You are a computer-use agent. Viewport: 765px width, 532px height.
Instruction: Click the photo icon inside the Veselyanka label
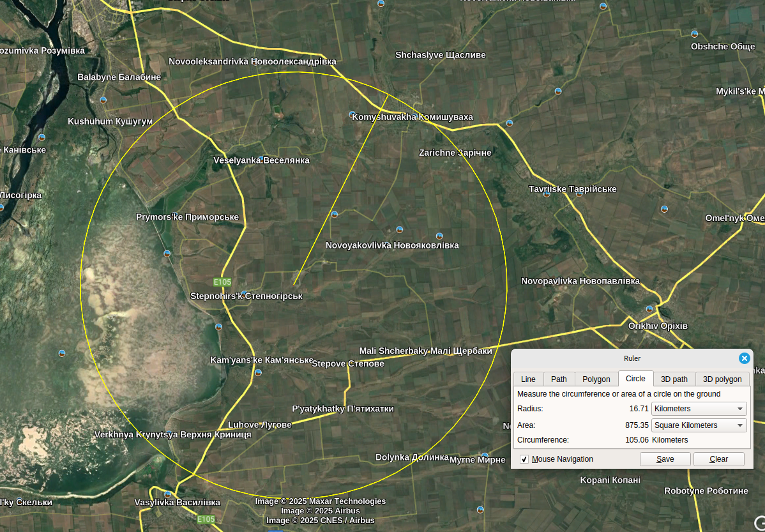261,159
